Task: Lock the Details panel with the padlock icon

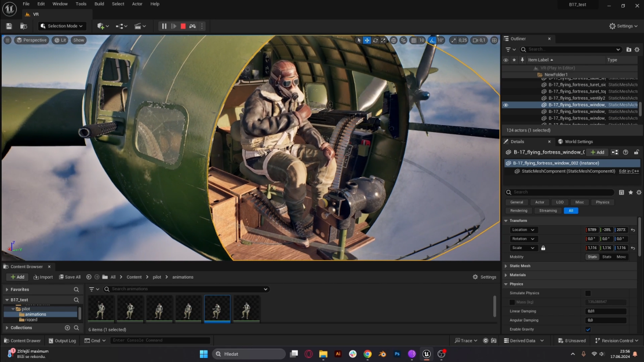Action: (x=636, y=152)
